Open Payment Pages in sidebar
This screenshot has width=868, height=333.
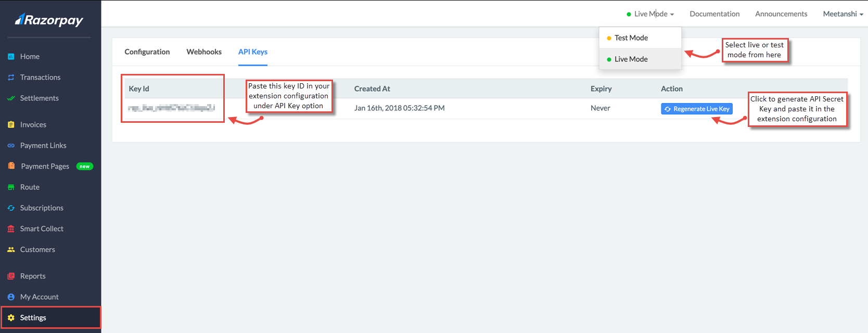45,166
